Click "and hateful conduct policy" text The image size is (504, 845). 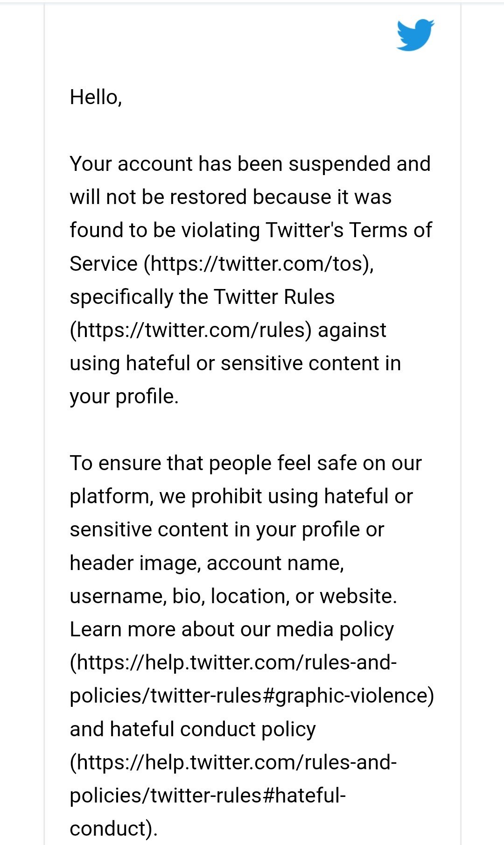coord(193,729)
